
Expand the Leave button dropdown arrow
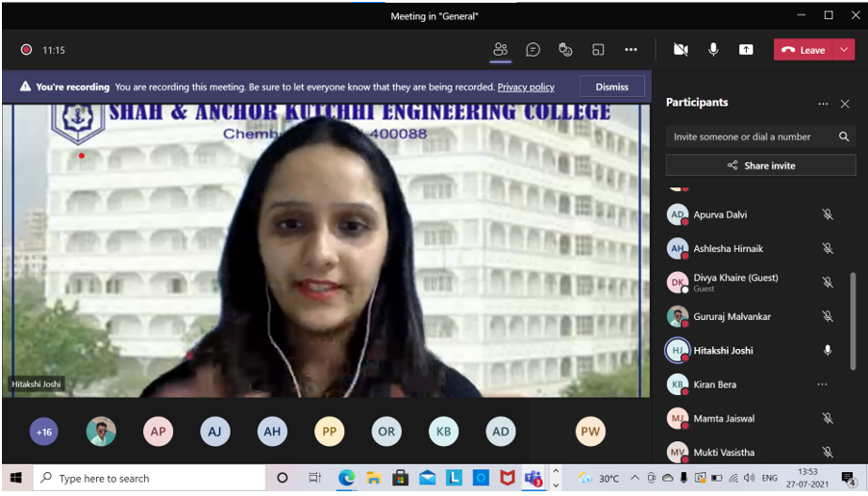click(844, 50)
